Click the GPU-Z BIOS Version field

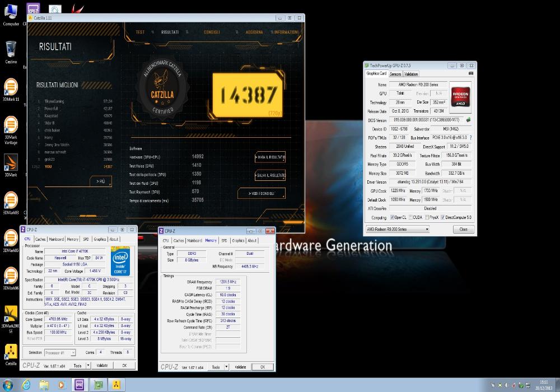[426, 120]
